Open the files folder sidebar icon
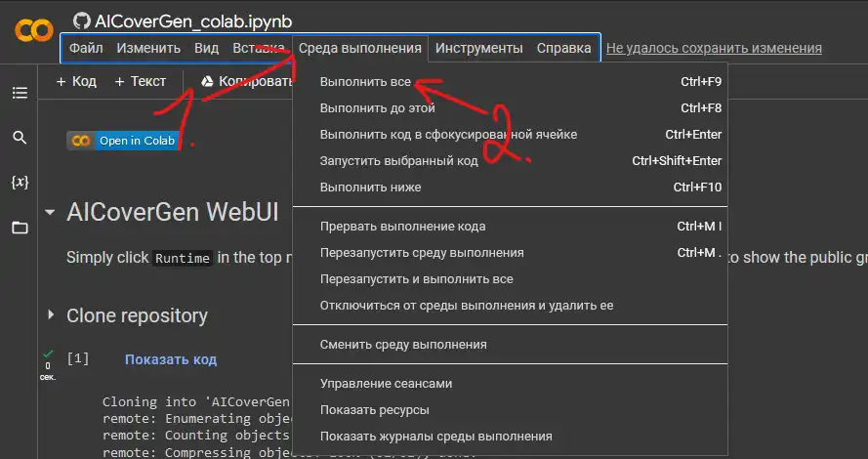This screenshot has height=459, width=868. point(20,228)
